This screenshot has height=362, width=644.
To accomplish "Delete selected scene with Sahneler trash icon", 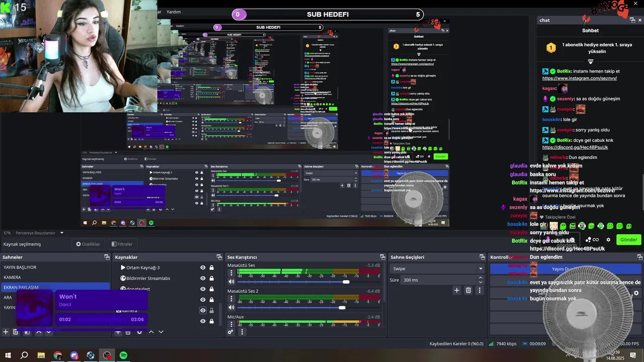I will click(16, 332).
